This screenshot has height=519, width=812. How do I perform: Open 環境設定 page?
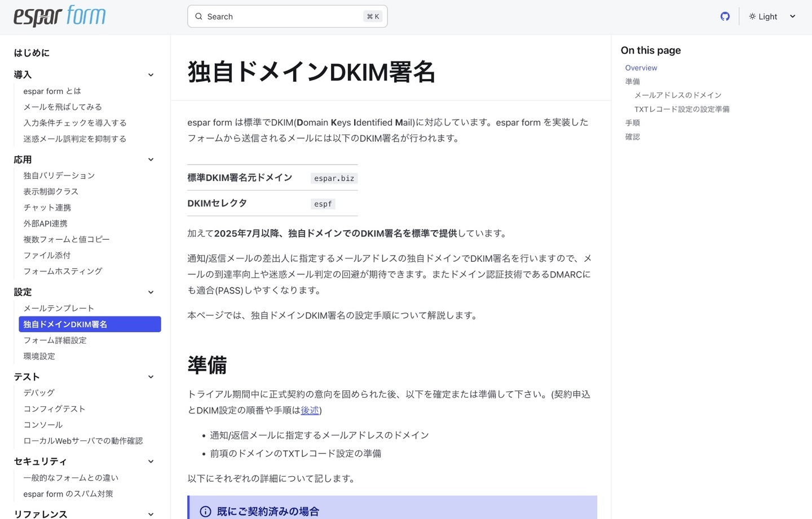tap(39, 356)
